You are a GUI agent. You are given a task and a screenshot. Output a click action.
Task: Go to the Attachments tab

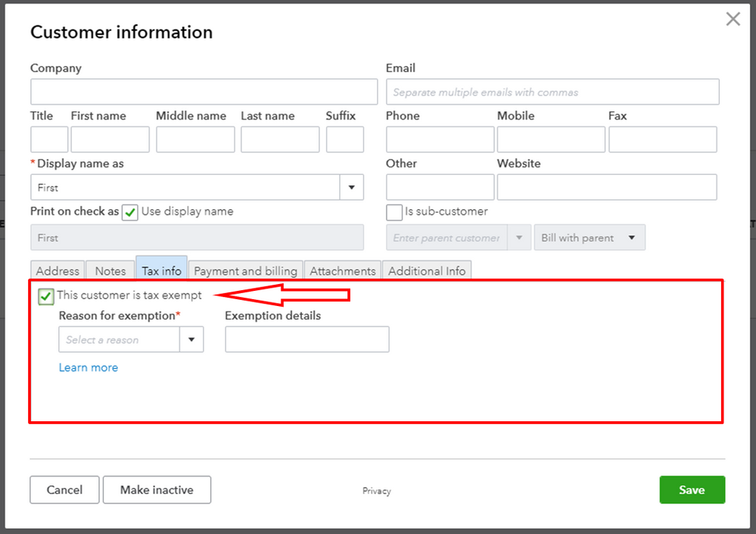click(x=343, y=270)
